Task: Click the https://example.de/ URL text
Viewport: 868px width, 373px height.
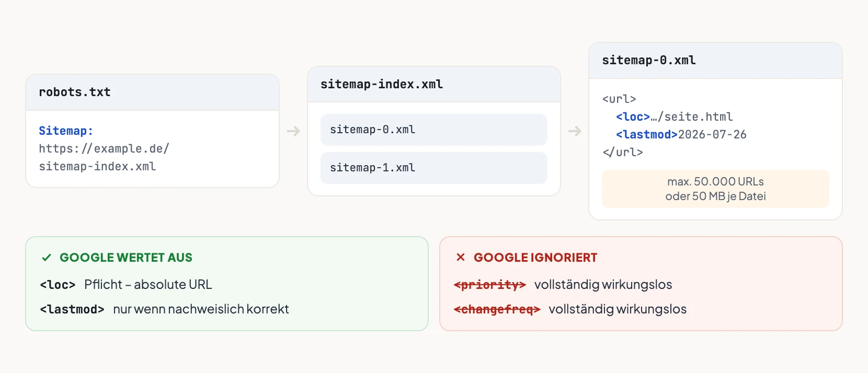Action: [104, 149]
